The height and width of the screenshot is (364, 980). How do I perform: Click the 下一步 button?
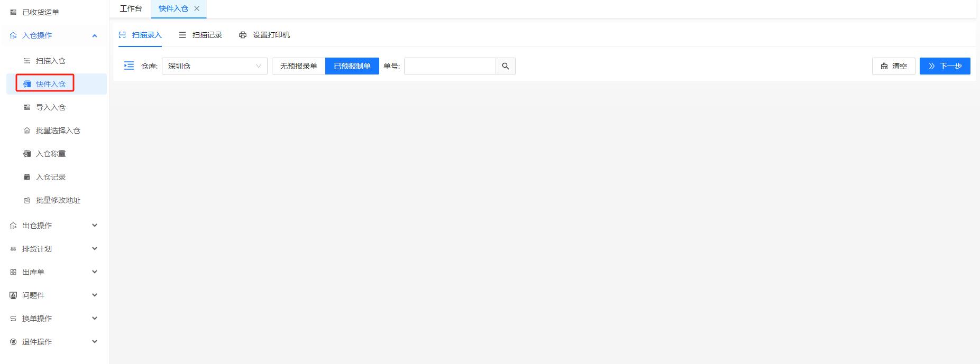(945, 66)
